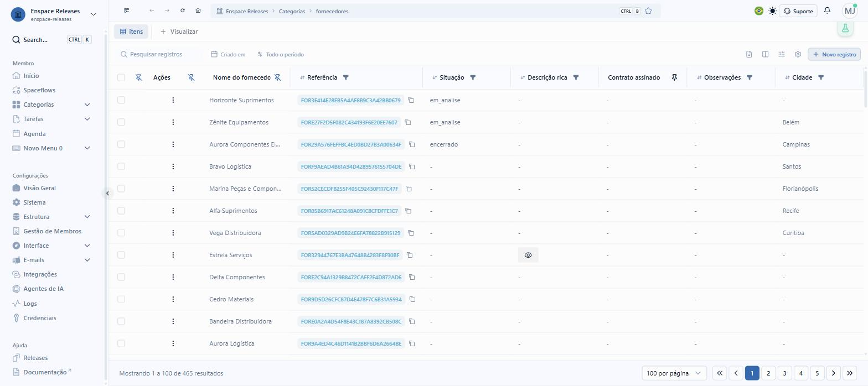This screenshot has height=386, width=868.
Task: Go to page 2 of results
Action: coord(768,373)
